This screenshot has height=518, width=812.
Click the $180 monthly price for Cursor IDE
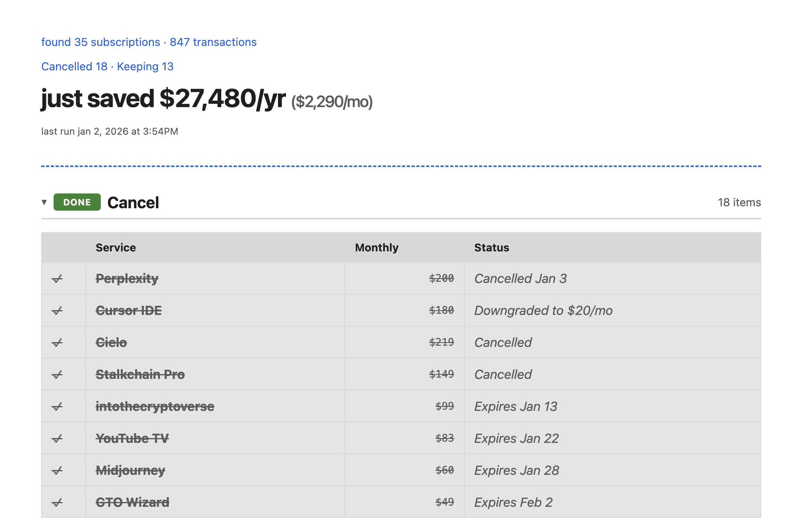(442, 310)
